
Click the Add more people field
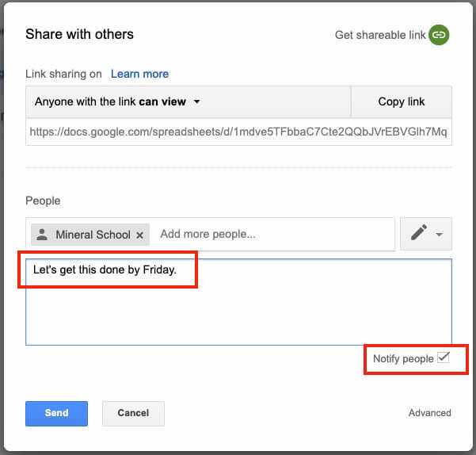[x=269, y=235]
